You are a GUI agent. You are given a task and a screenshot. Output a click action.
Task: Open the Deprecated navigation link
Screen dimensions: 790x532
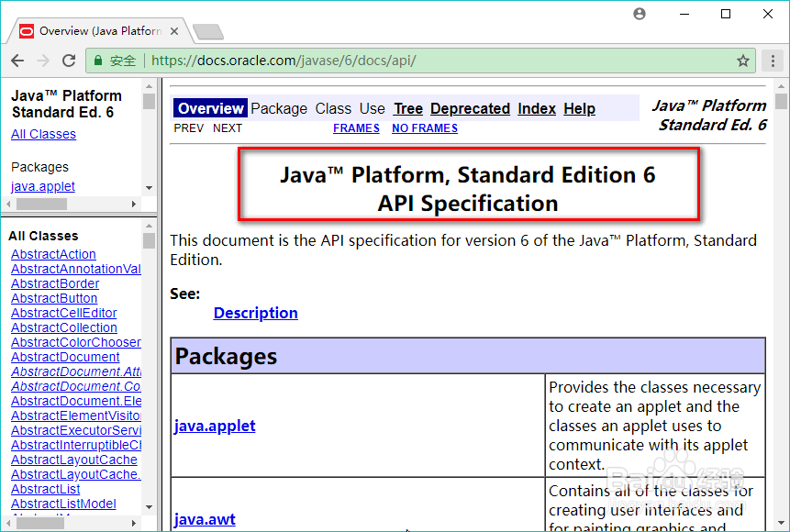(x=470, y=108)
